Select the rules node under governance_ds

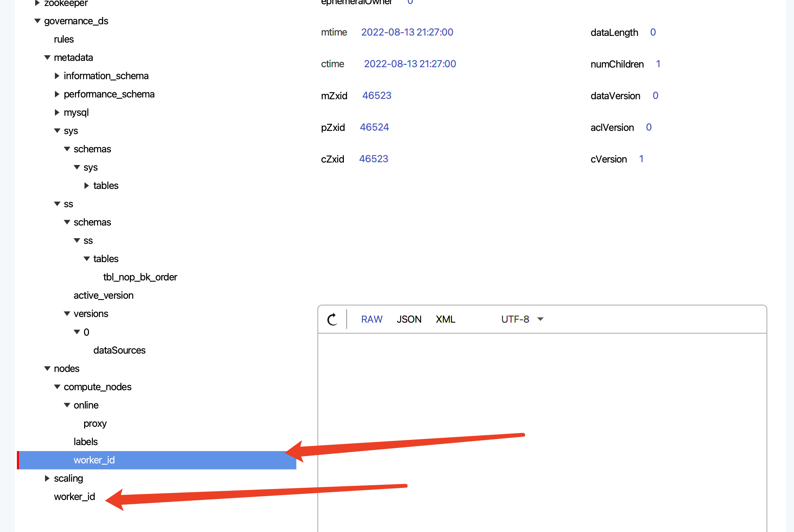click(x=64, y=39)
